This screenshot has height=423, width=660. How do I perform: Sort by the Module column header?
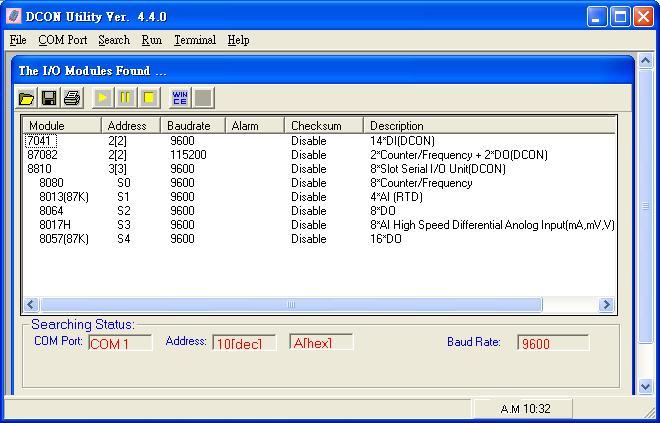(x=62, y=125)
